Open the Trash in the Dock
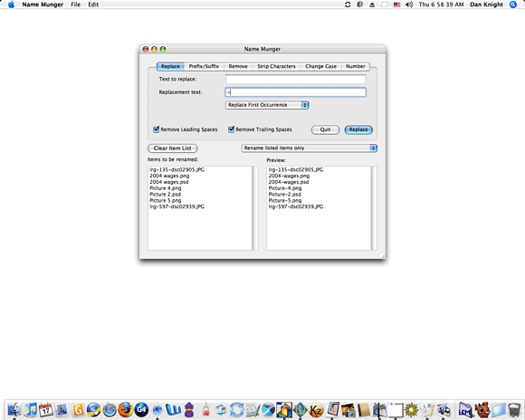The height and width of the screenshot is (420, 525). pos(514,410)
